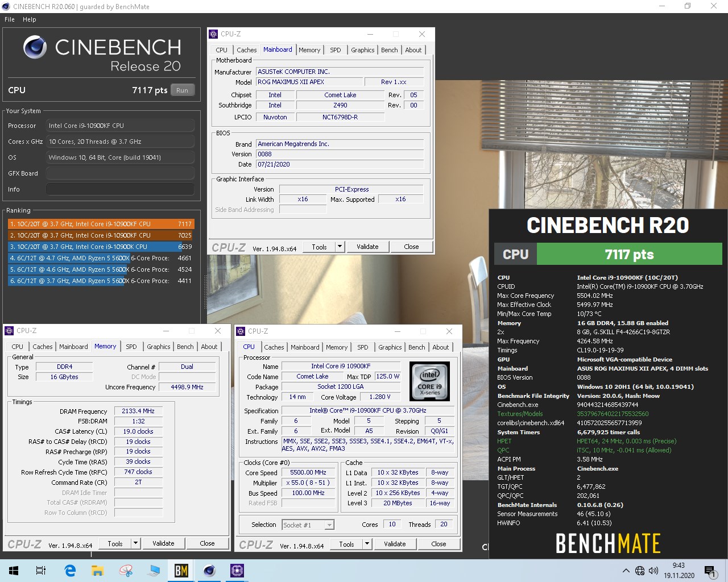Click the empty Info field in Cinebench

coord(120,189)
